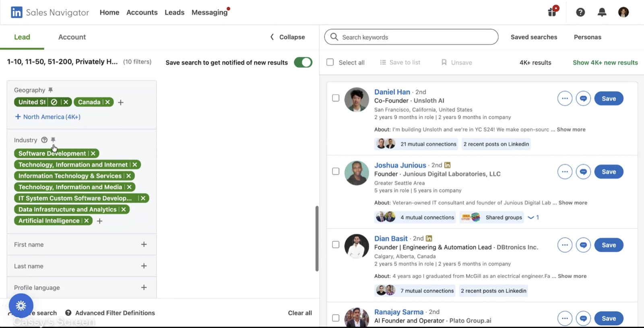644x328 pixels.
Task: Remove Software Development industry filter
Action: tap(93, 154)
